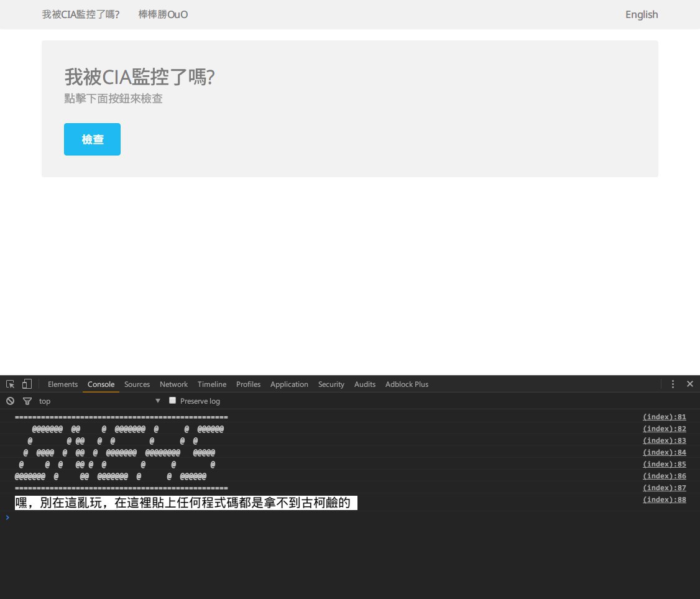The image size is (700, 599).
Task: Open source link (index):87
Action: pos(665,488)
